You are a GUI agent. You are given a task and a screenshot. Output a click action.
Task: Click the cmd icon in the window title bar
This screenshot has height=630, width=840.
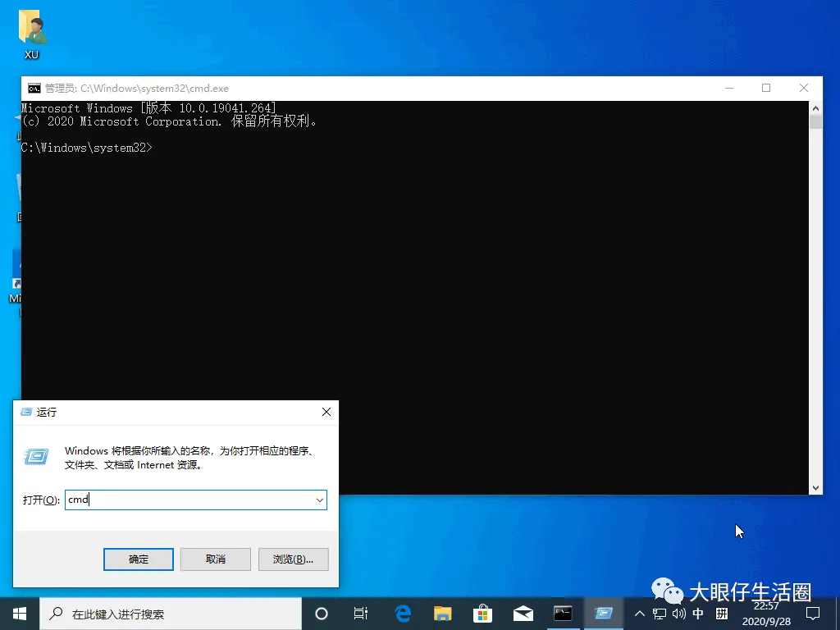tap(34, 88)
